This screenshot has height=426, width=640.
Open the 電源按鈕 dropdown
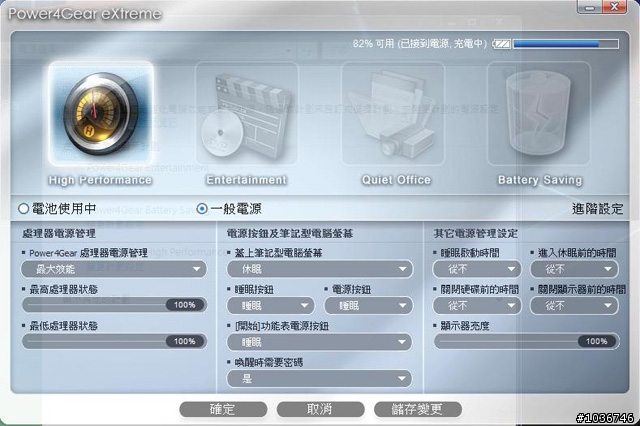tap(368, 306)
